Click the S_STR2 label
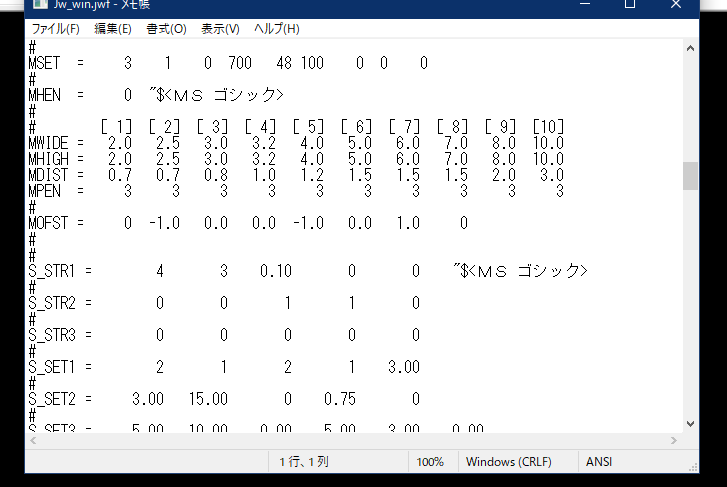727x487 pixels. click(x=52, y=303)
